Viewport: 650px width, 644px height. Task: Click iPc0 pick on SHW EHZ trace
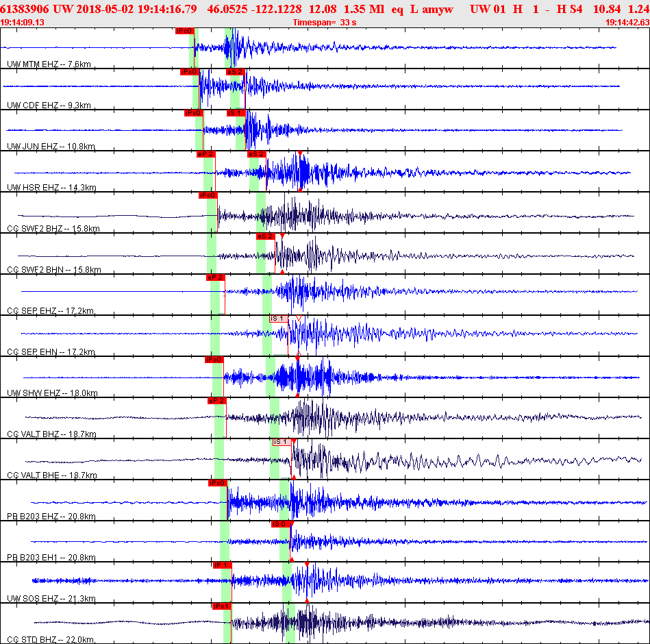[214, 360]
